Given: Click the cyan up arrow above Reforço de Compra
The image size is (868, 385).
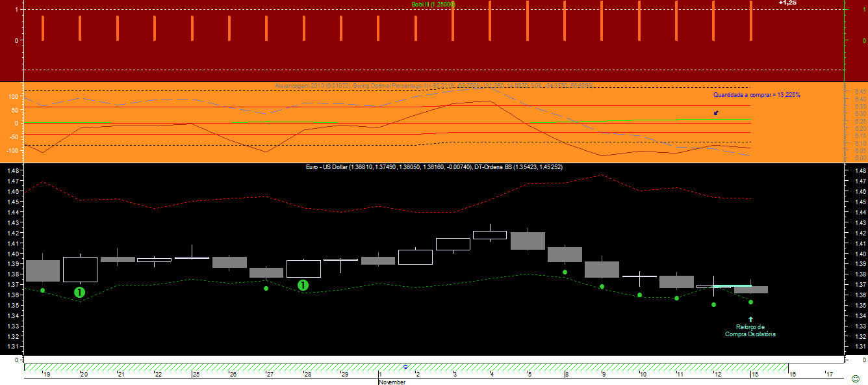Looking at the screenshot, I should (751, 319).
